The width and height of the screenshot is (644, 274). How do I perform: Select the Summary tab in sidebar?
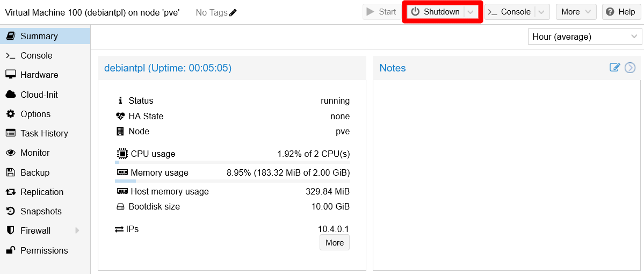(x=39, y=36)
